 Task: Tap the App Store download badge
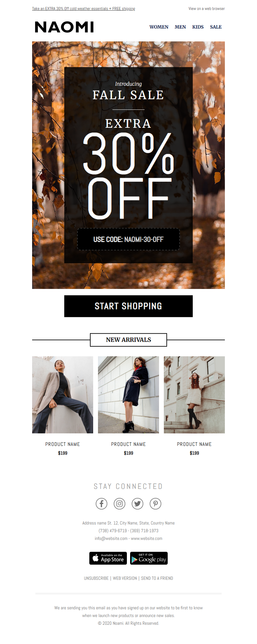[x=108, y=558]
